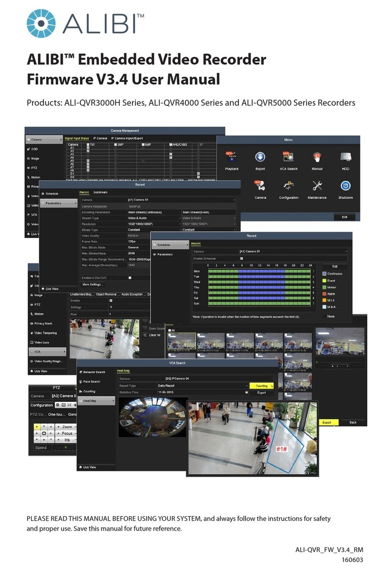Disable the Enable Schedule checkbox
This screenshot has height=571, width=392.
point(241,259)
